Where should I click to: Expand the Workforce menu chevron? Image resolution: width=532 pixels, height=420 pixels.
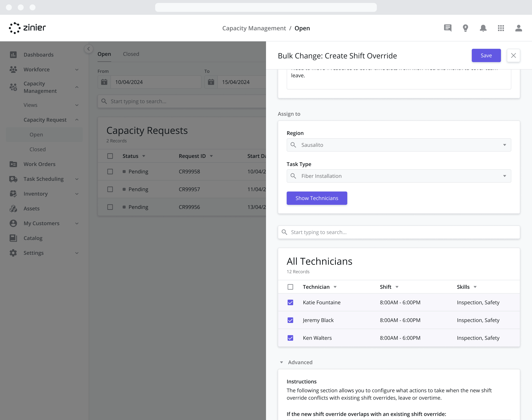pyautogui.click(x=77, y=70)
